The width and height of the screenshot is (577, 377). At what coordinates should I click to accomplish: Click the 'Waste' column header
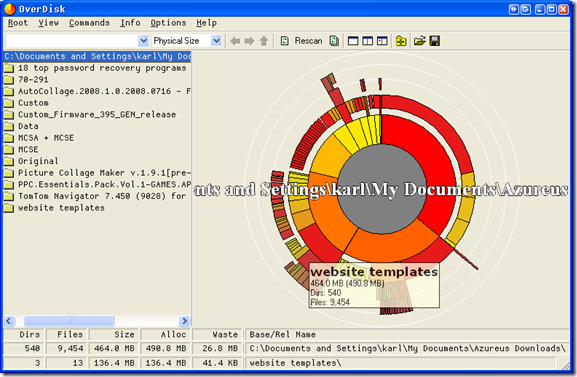217,334
